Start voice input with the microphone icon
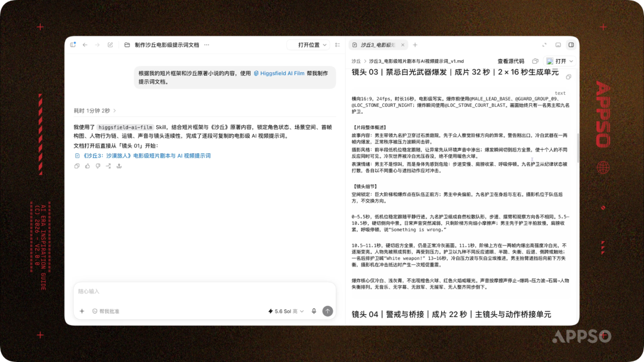The image size is (644, 362). click(314, 311)
